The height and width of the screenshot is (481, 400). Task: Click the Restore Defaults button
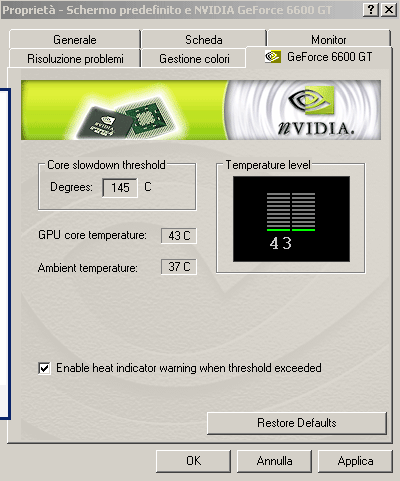pos(297,423)
